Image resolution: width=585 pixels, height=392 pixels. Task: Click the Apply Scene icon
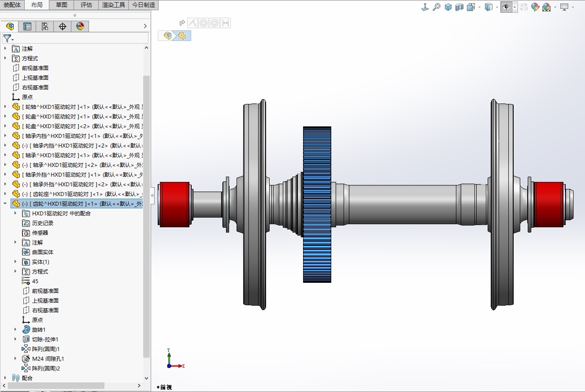click(x=547, y=7)
